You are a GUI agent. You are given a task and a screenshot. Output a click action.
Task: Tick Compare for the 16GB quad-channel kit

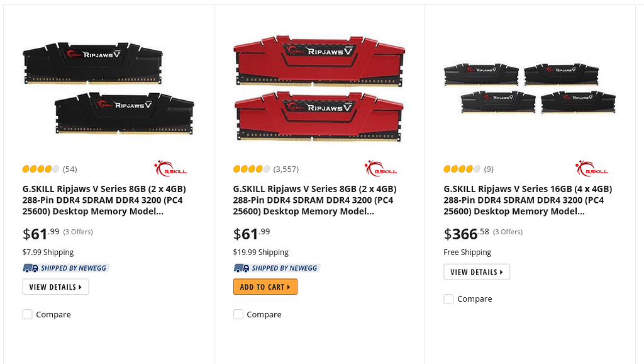pyautogui.click(x=448, y=299)
